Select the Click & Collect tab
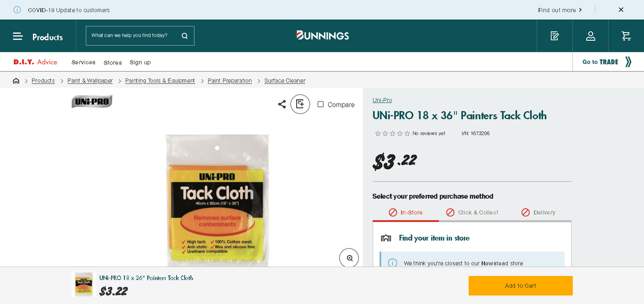This screenshot has width=644, height=304. [472, 213]
